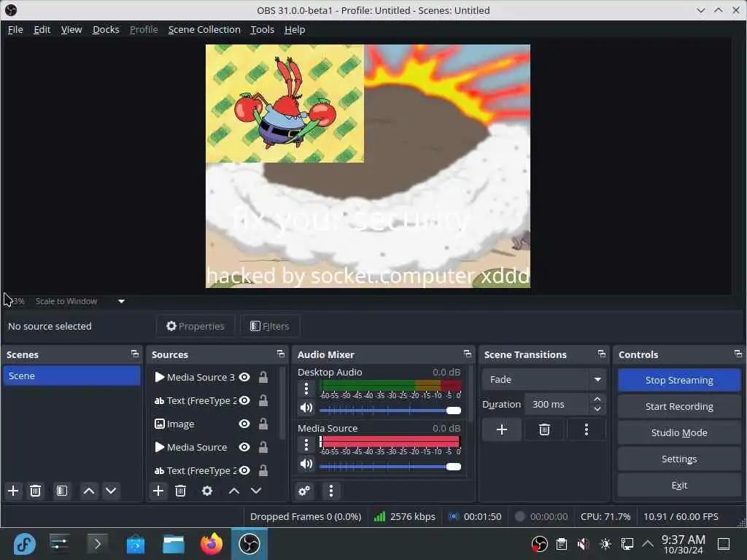Mute Desktop Audio speaker icon
The width and height of the screenshot is (747, 560).
306,408
